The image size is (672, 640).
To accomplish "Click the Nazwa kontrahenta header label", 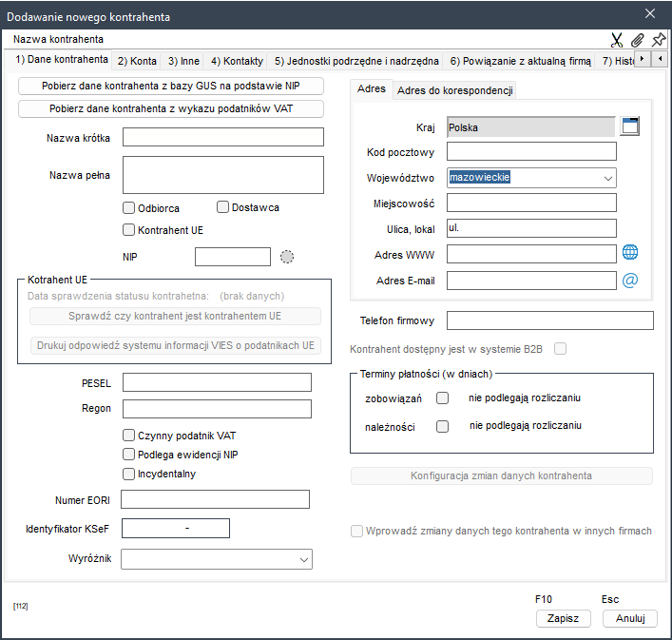I will click(x=58, y=39).
